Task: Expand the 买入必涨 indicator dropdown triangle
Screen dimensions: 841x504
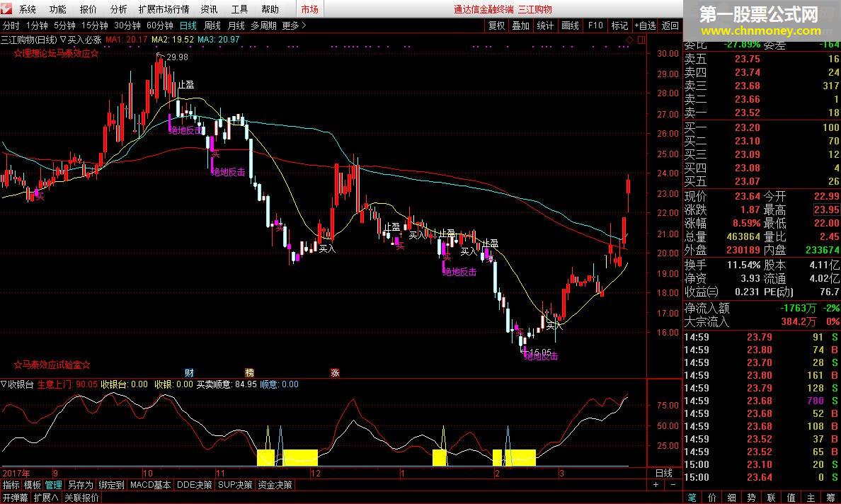Action: tap(63, 39)
